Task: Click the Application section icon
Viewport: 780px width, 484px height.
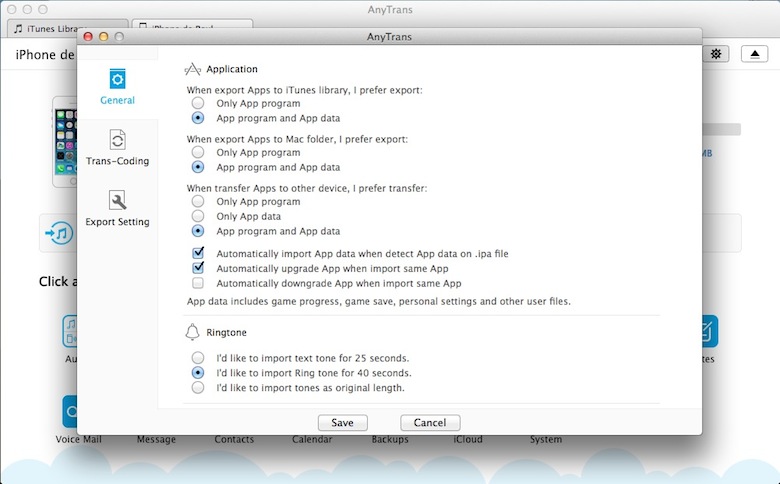Action: click(193, 69)
